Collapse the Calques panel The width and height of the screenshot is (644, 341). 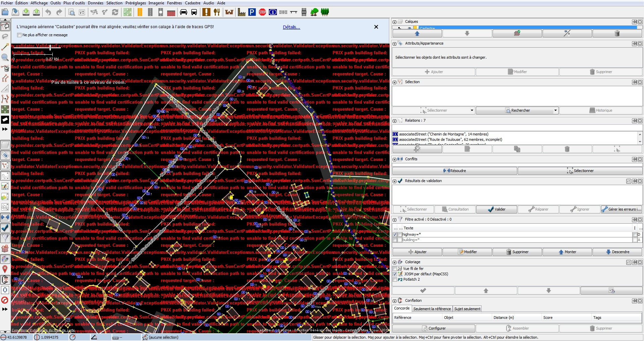click(395, 22)
